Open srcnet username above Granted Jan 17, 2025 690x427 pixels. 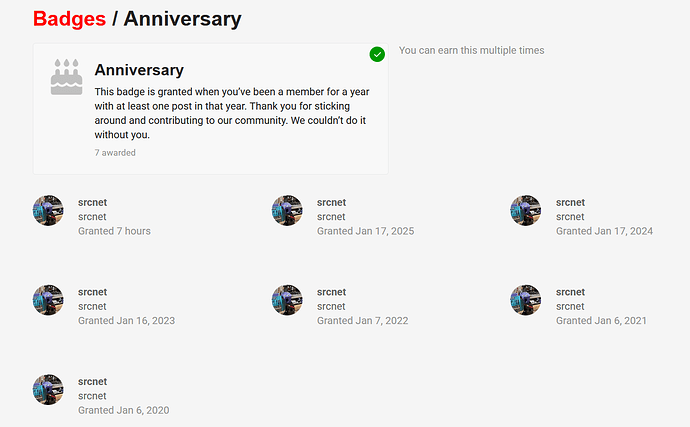pyautogui.click(x=333, y=202)
